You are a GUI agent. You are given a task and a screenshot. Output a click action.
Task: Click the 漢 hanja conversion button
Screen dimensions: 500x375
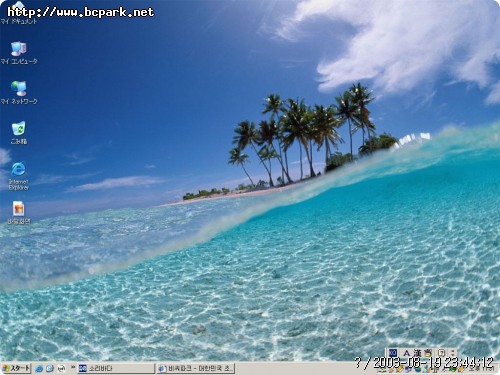[x=417, y=353]
